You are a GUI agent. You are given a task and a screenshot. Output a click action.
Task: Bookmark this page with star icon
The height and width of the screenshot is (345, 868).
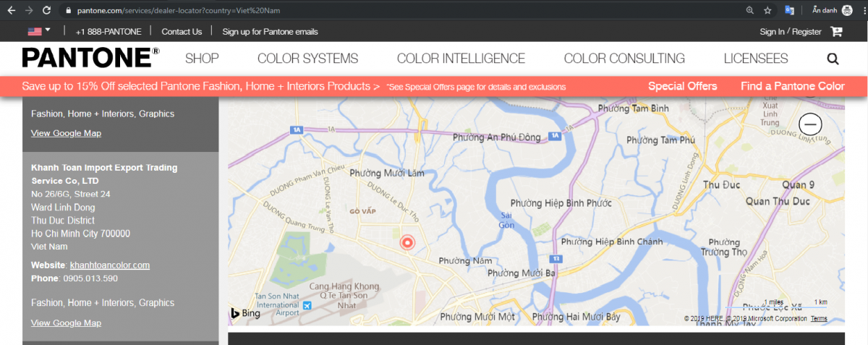(767, 10)
